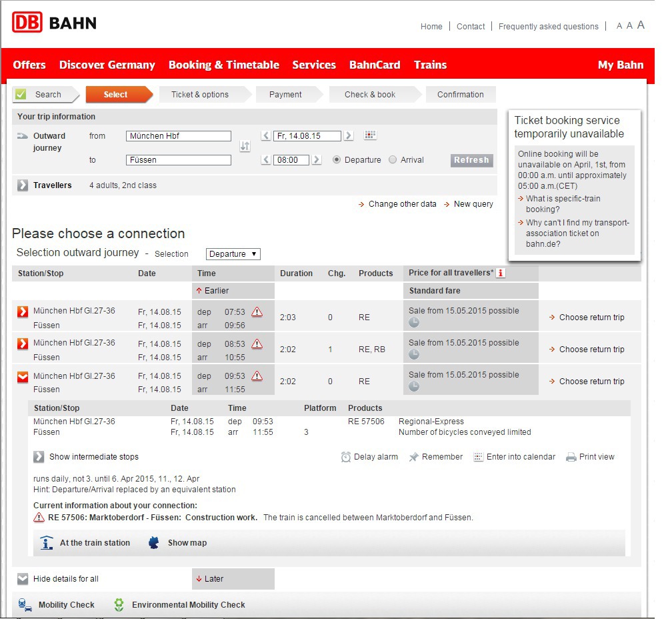The height and width of the screenshot is (619, 672).
Task: Open the transport-association ticket question link
Action: [573, 233]
